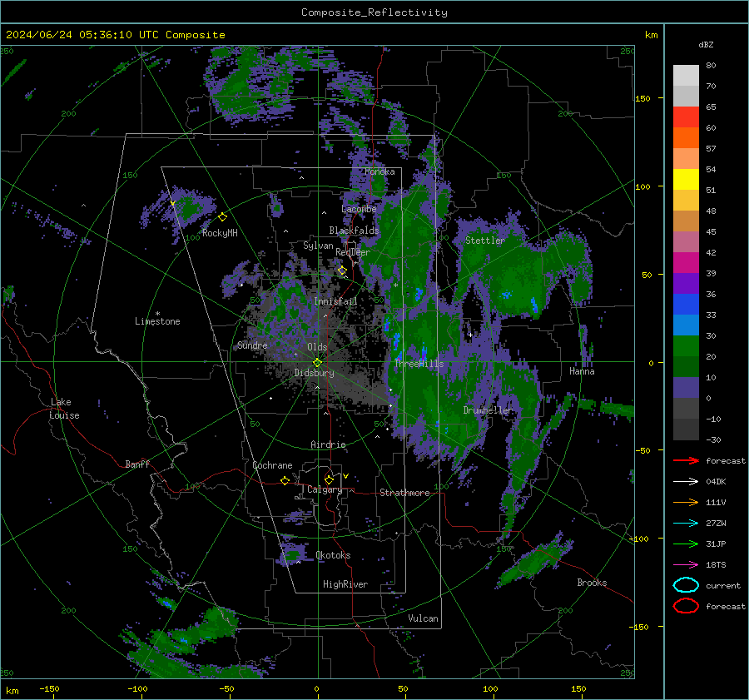Click the yellow radar site marker near Didsbury
Image resolution: width=749 pixels, height=700 pixels.
tap(317, 362)
